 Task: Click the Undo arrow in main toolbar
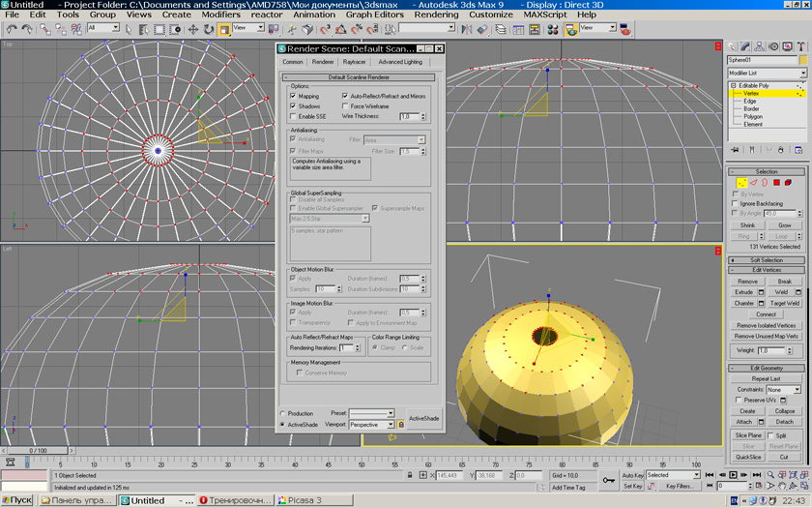coord(12,30)
